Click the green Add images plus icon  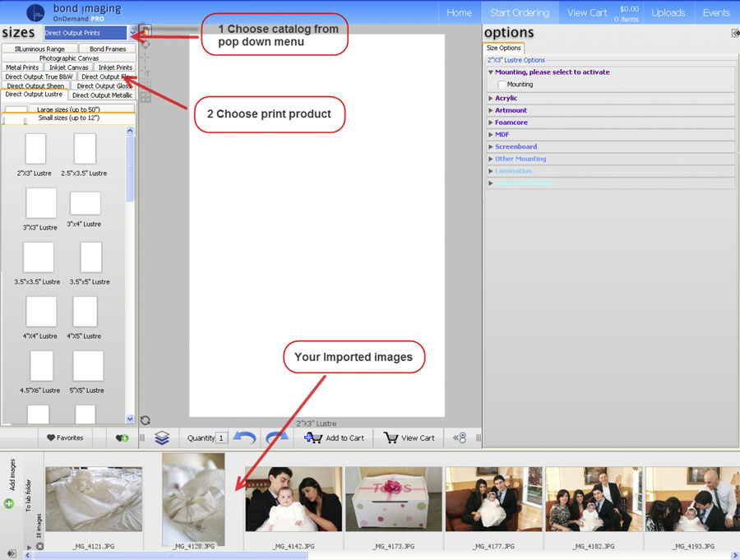pyautogui.click(x=9, y=503)
